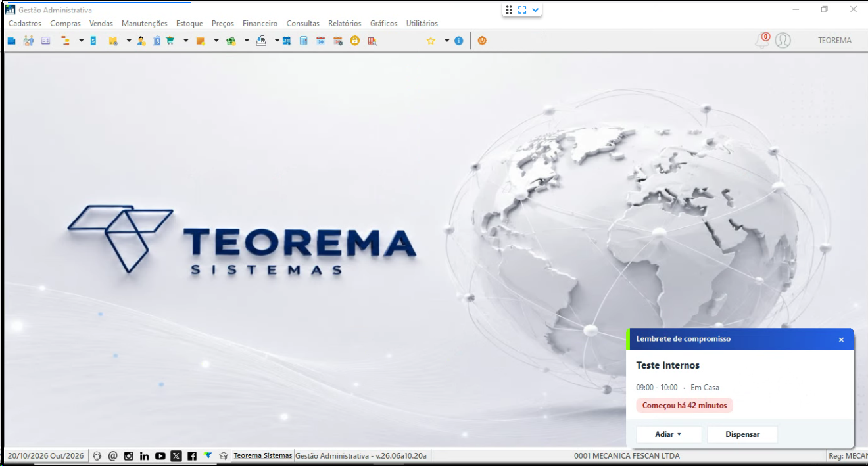Click the orange power toolbar icon
Viewport: 868px width, 466px height.
tap(482, 41)
